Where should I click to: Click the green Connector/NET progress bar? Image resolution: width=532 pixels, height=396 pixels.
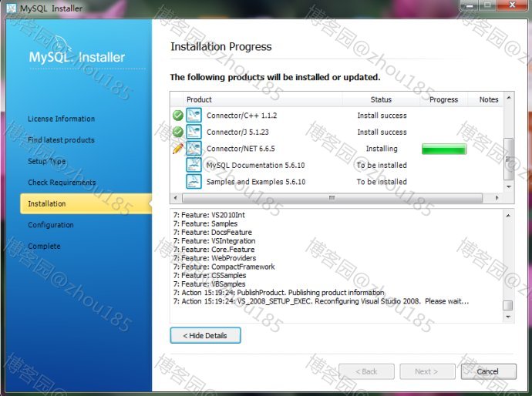(x=444, y=149)
